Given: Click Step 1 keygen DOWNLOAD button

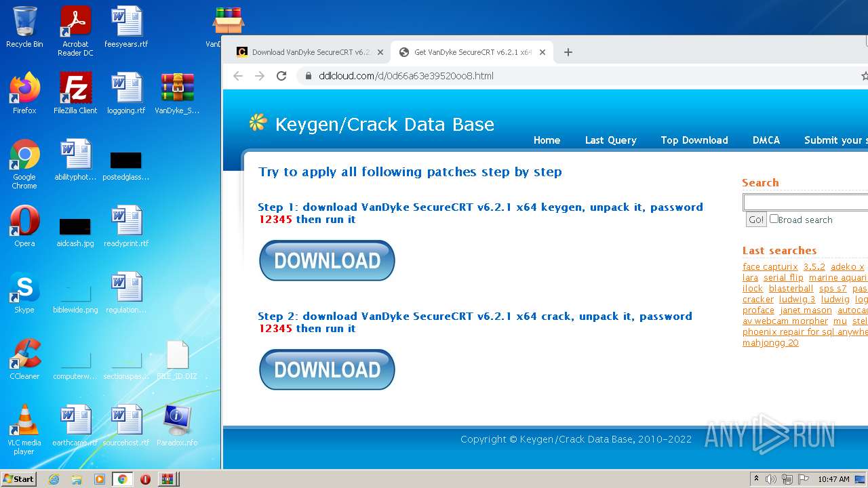Looking at the screenshot, I should (x=327, y=260).
